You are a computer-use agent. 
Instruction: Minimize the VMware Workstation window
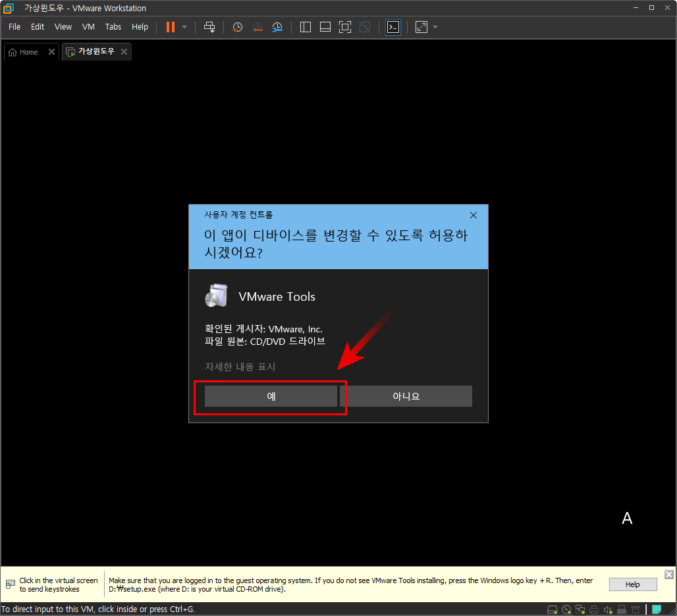click(x=636, y=8)
